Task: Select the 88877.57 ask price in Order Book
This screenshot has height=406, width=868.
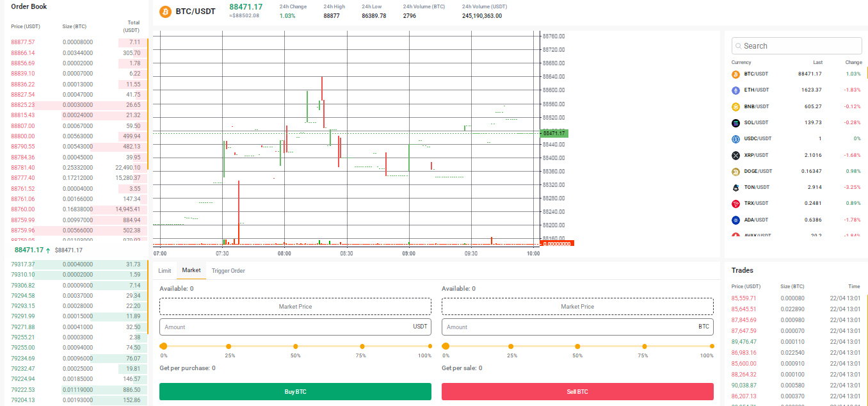Action: point(22,40)
